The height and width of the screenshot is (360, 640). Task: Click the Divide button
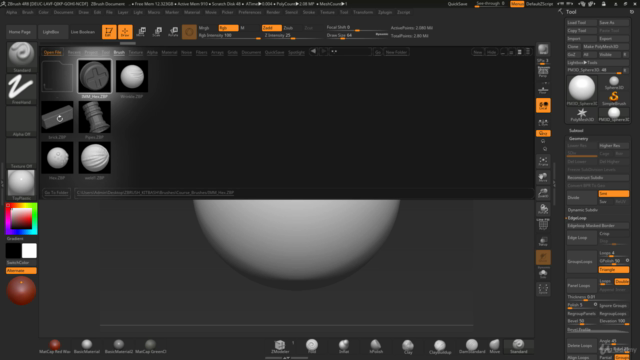pos(582,198)
